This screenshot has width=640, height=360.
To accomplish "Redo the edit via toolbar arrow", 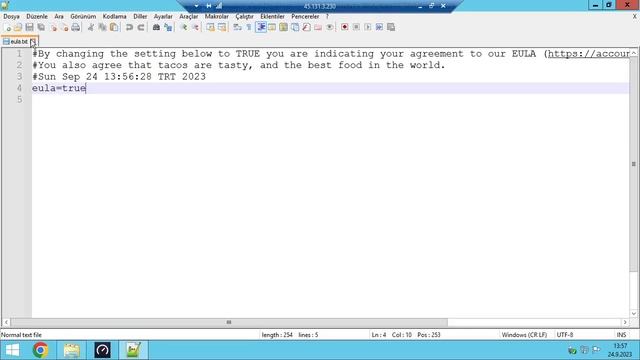I will click(141, 27).
